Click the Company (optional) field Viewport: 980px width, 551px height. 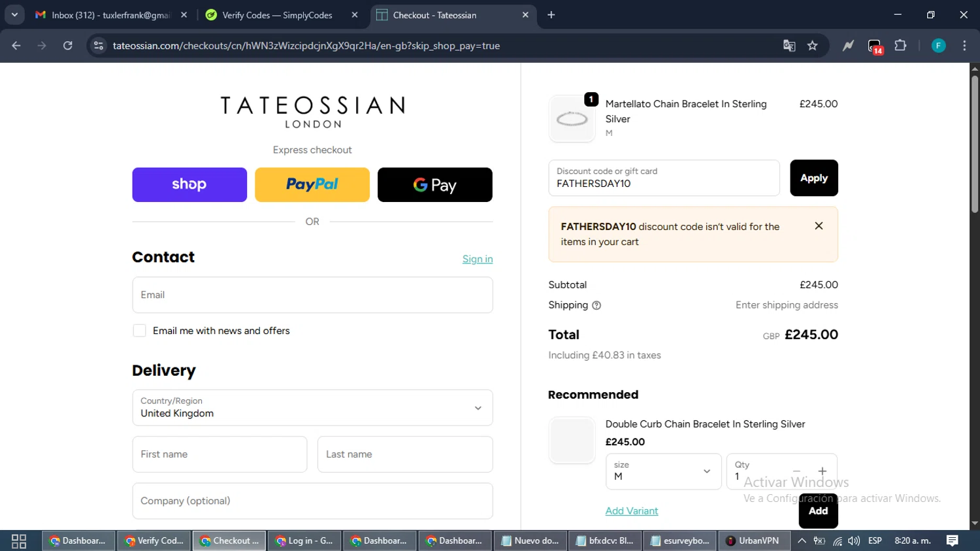(312, 501)
